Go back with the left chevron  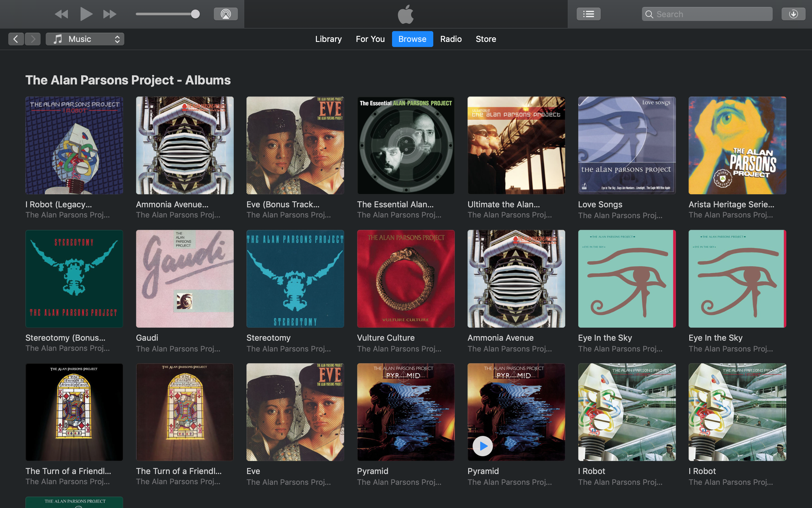click(16, 39)
